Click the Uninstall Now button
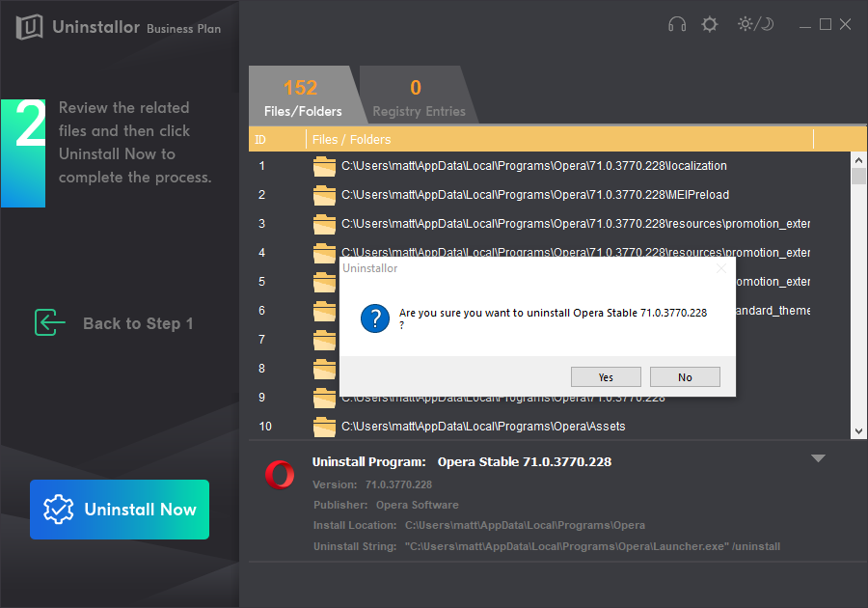Screen dimensions: 868x608 point(120,510)
